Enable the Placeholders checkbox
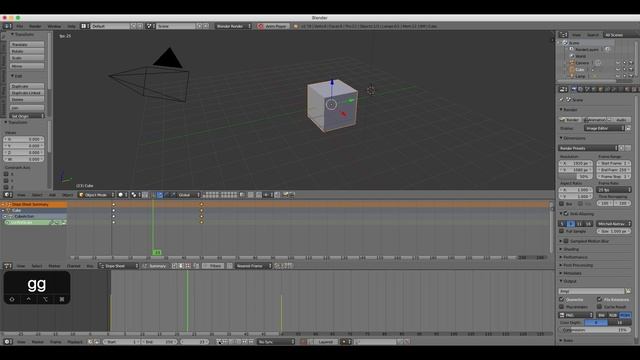The height and width of the screenshot is (360, 640). point(562,307)
